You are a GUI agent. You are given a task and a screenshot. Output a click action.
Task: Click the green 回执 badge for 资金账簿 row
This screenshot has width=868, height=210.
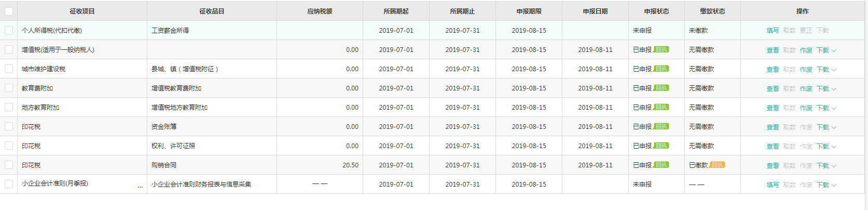[x=661, y=126]
